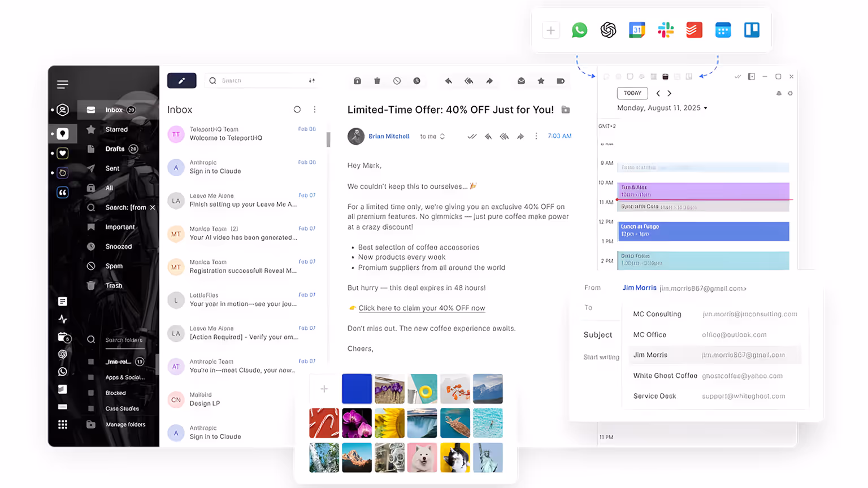Screen dimensions: 868x488
Task: Open the Drafts folder
Action: (116, 149)
